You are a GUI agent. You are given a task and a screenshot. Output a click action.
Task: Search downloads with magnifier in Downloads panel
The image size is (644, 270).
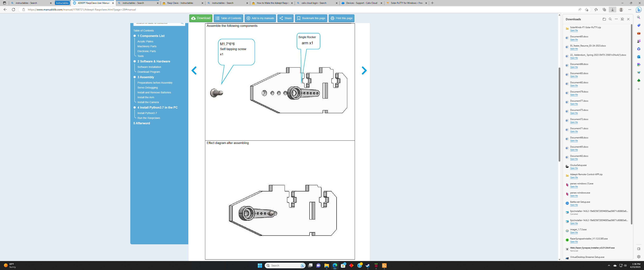(610, 19)
